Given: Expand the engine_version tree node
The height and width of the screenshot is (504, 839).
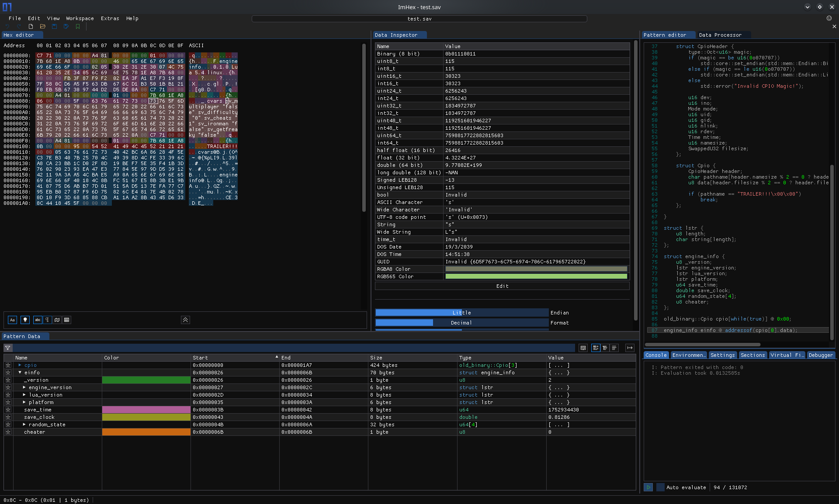Looking at the screenshot, I should [24, 387].
